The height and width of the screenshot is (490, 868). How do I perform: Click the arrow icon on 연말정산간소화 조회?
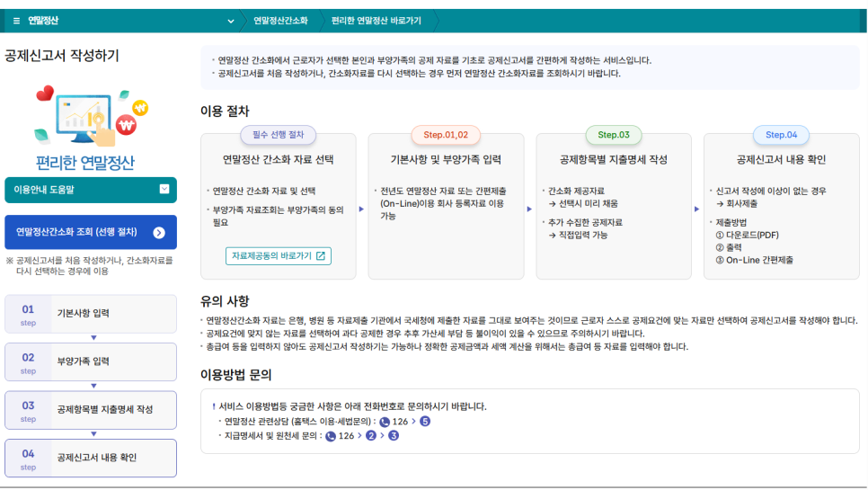[x=159, y=233]
